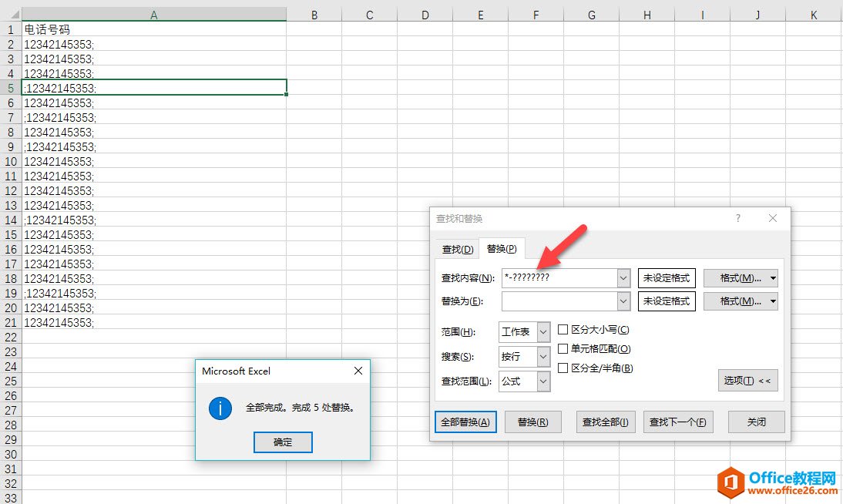Image resolution: width=843 pixels, height=504 pixels.
Task: Click 确定 in the Microsoft Excel message box
Action: [283, 442]
